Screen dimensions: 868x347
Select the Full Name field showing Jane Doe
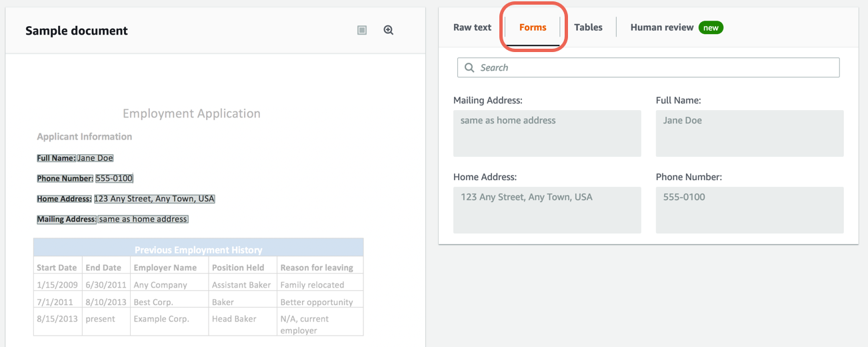click(749, 133)
